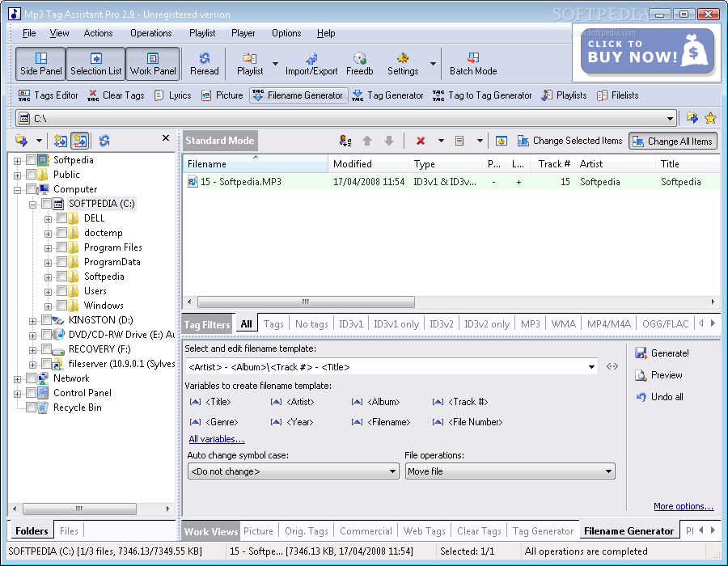Check the Softpedia root folder checkbox
This screenshot has height=566, width=728.
31,160
